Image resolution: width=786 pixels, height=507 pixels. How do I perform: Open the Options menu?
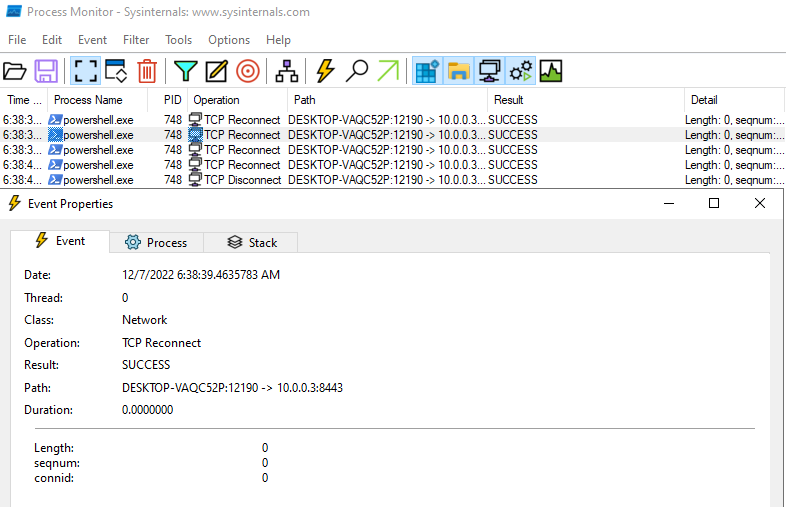point(229,40)
